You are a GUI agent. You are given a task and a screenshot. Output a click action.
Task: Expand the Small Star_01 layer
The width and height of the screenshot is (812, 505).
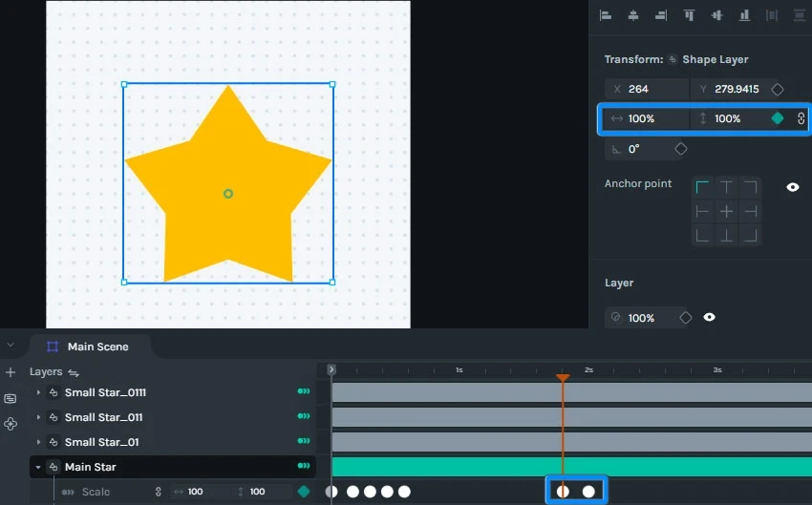coord(38,442)
